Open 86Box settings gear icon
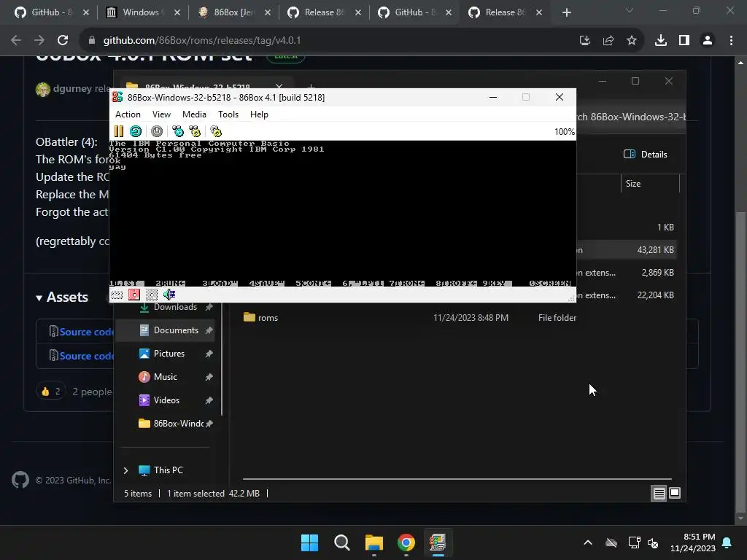 pos(216,131)
